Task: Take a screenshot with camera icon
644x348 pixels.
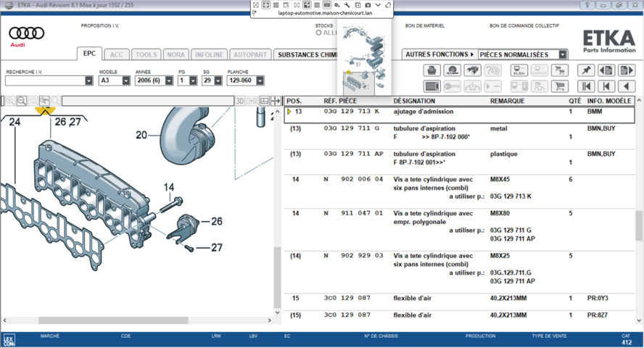Action: (x=368, y=5)
